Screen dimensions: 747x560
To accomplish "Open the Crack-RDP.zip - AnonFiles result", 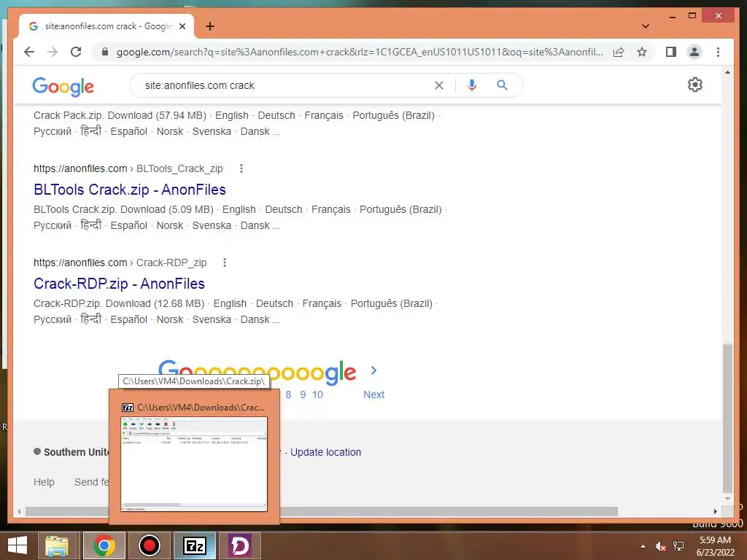I will [119, 284].
